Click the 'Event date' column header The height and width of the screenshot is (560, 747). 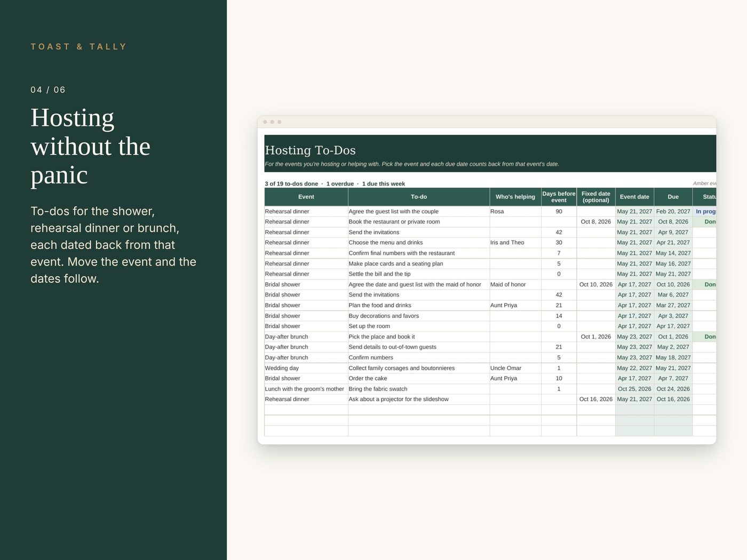click(634, 197)
